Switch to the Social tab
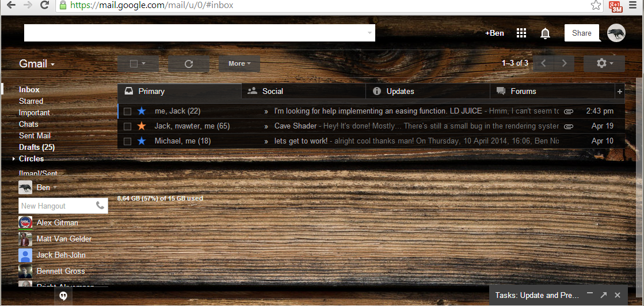Viewport: 644px width, 306px height. [303, 91]
